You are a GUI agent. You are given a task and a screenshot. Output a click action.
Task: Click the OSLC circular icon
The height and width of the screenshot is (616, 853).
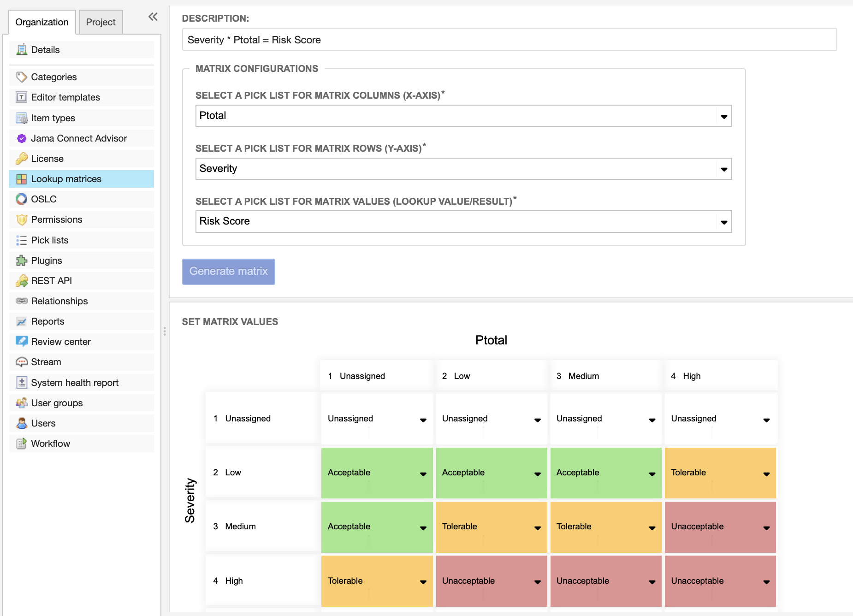click(21, 199)
